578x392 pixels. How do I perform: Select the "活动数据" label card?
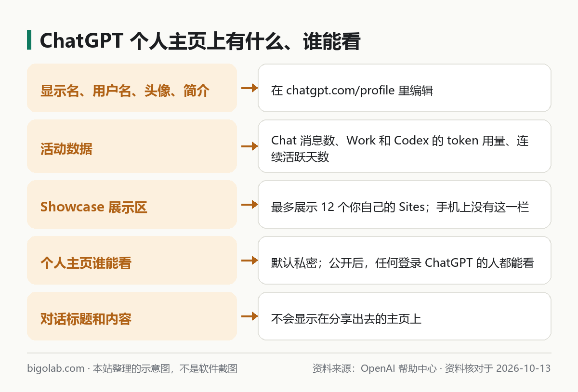tap(132, 146)
